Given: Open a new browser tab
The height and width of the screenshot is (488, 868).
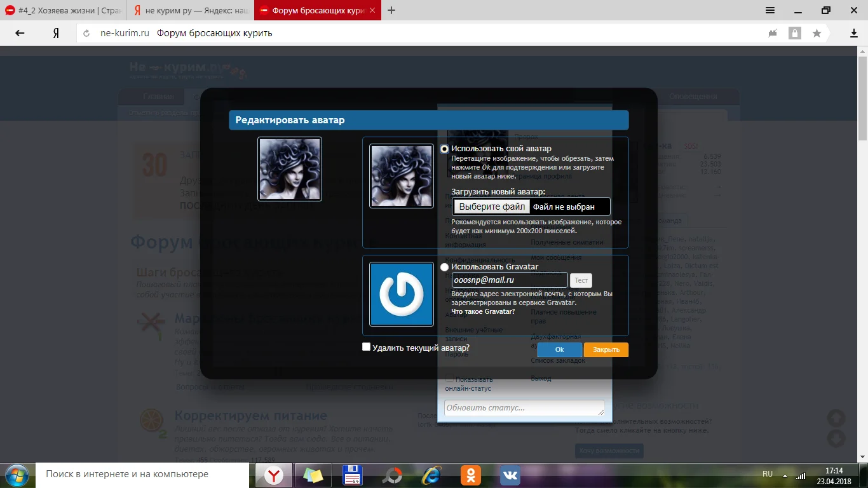Looking at the screenshot, I should [391, 10].
